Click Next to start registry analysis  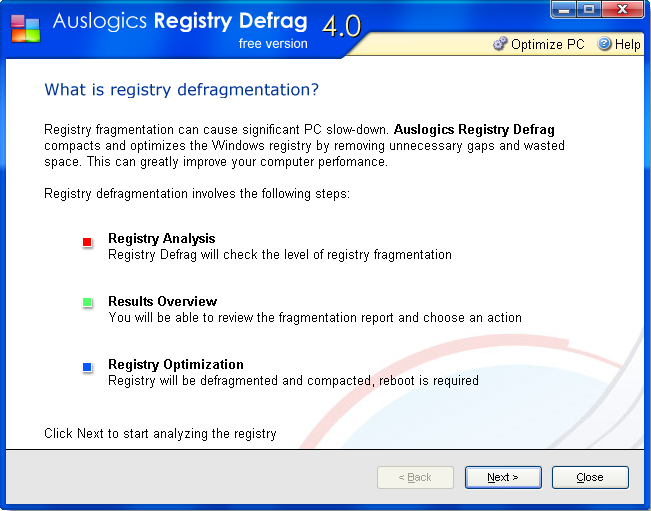503,477
